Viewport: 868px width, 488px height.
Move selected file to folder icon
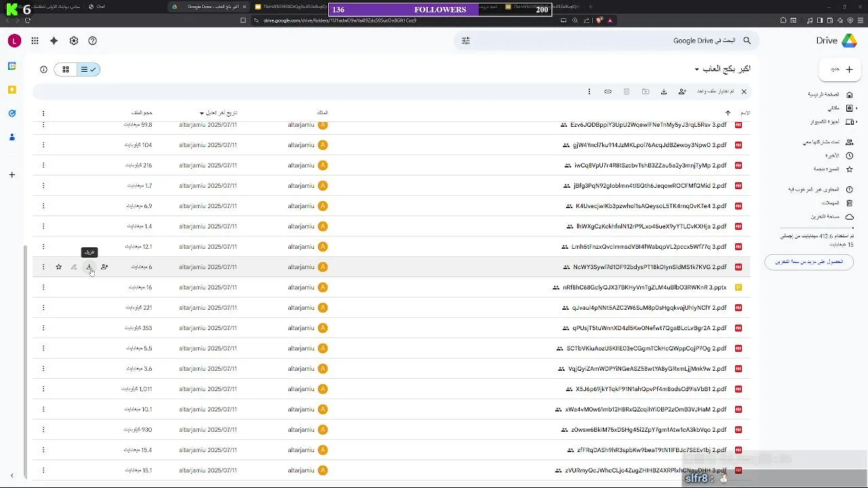[x=646, y=91]
